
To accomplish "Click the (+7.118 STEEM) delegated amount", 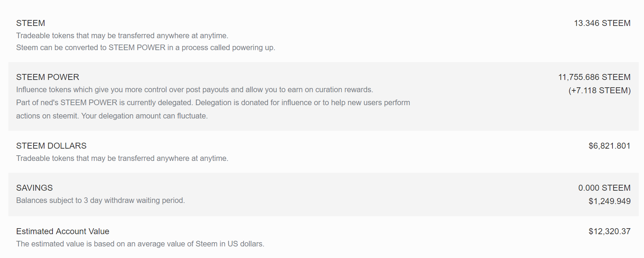I will click(600, 90).
